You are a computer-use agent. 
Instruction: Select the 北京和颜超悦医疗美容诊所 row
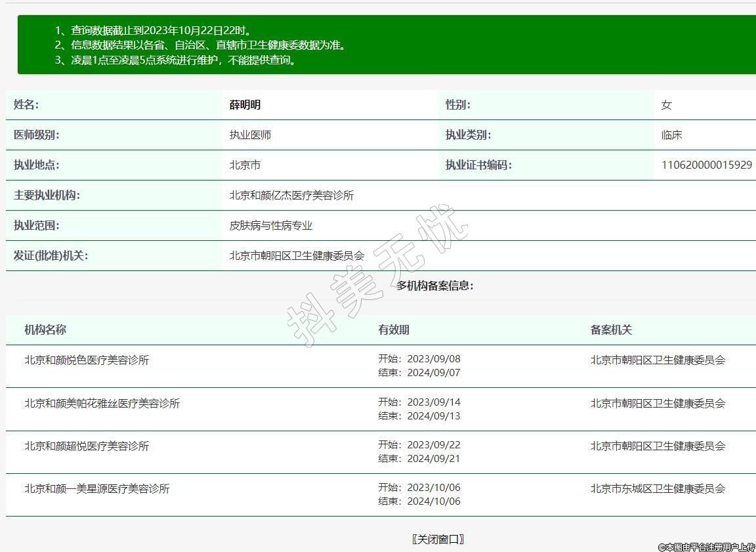[x=87, y=446]
